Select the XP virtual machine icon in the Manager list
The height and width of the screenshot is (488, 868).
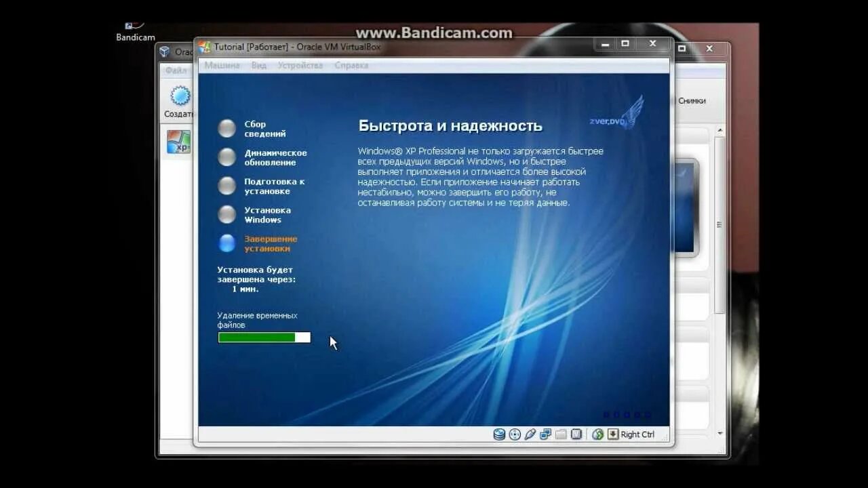[x=179, y=142]
